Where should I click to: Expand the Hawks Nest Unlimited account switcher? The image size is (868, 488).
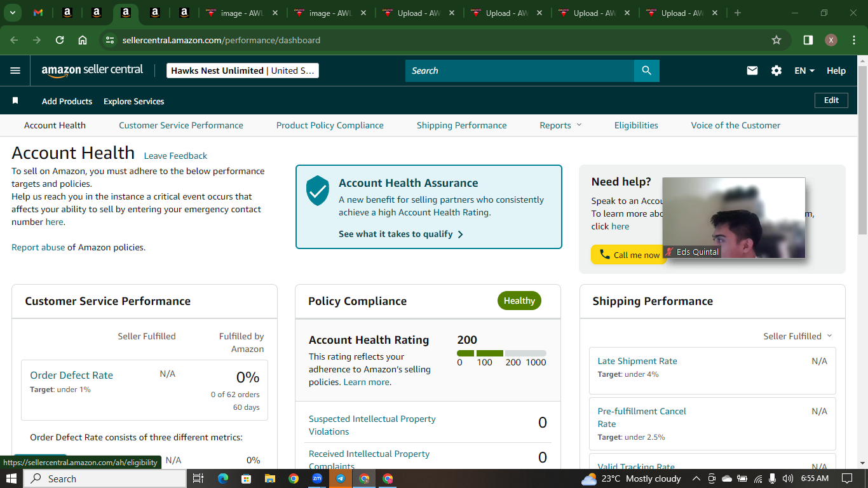tap(243, 71)
